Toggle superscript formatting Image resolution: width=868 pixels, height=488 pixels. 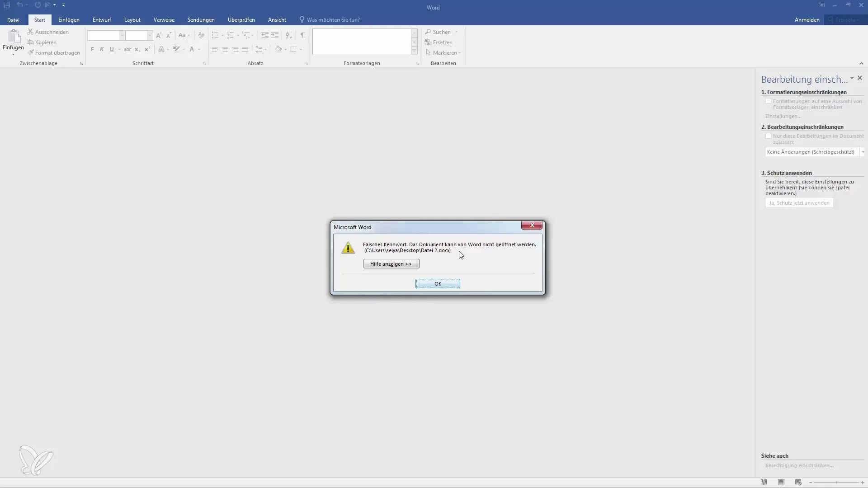[147, 49]
